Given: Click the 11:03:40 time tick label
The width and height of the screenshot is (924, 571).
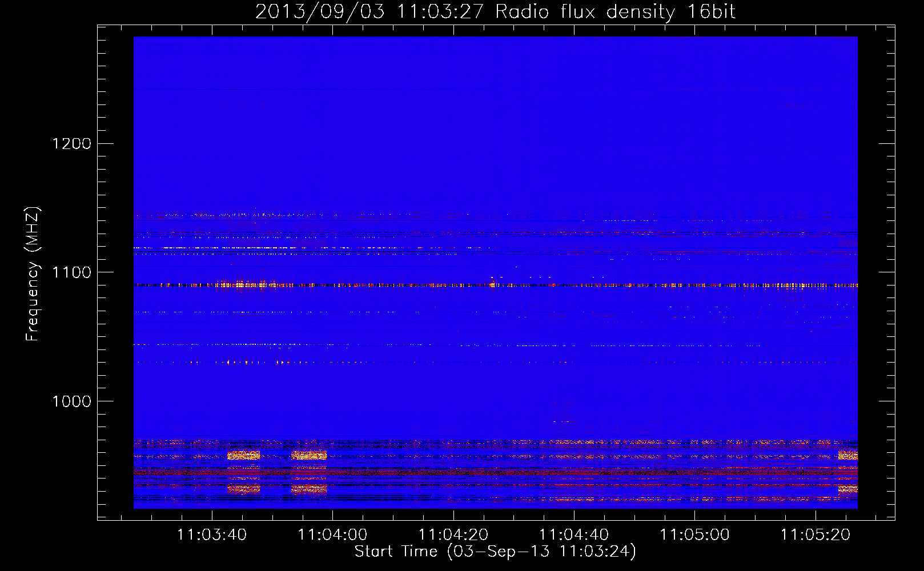Looking at the screenshot, I should pyautogui.click(x=212, y=535).
